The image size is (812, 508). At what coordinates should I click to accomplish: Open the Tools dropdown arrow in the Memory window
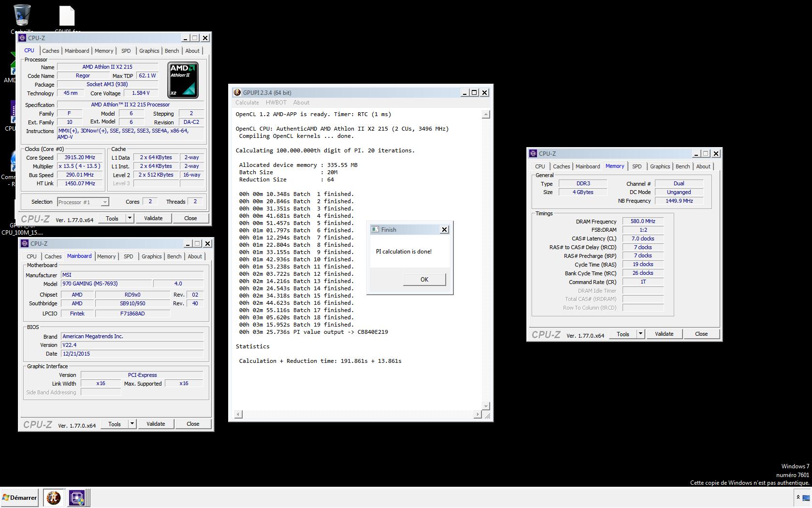pos(640,334)
